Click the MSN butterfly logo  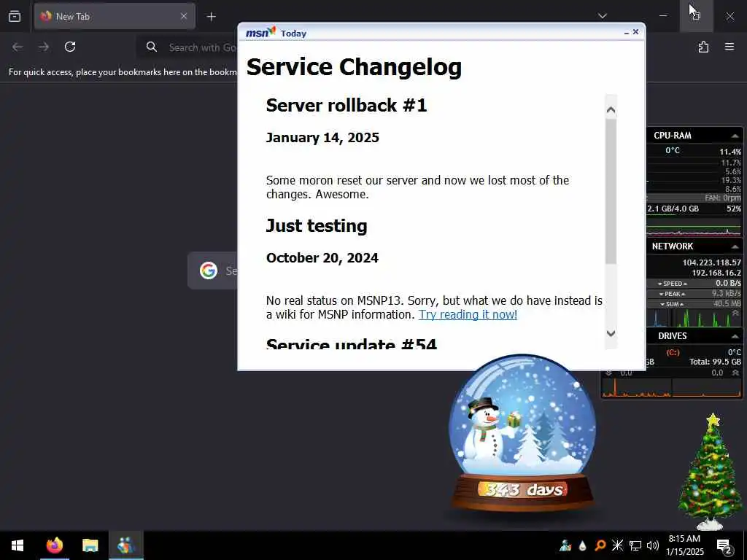260,32
